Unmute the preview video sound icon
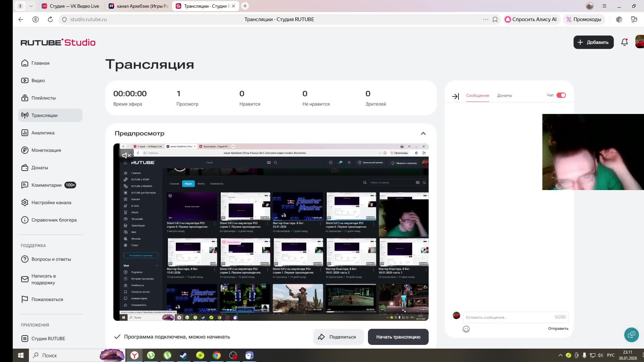This screenshot has height=362, width=644. pos(126,155)
